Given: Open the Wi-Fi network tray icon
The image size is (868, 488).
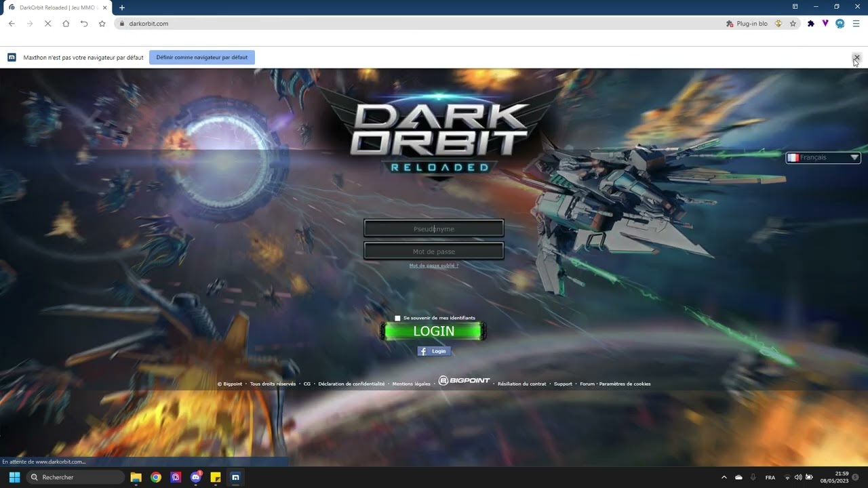Looking at the screenshot, I should click(x=787, y=477).
